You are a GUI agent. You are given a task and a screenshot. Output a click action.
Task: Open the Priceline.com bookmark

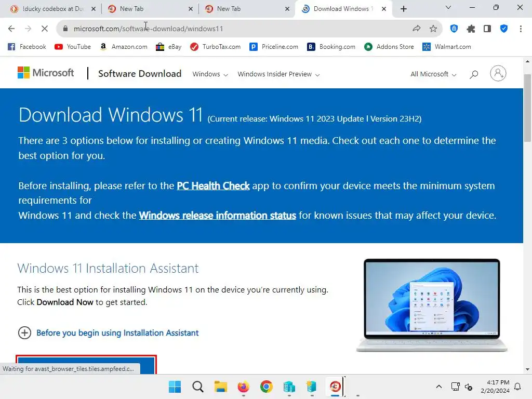[x=274, y=47]
